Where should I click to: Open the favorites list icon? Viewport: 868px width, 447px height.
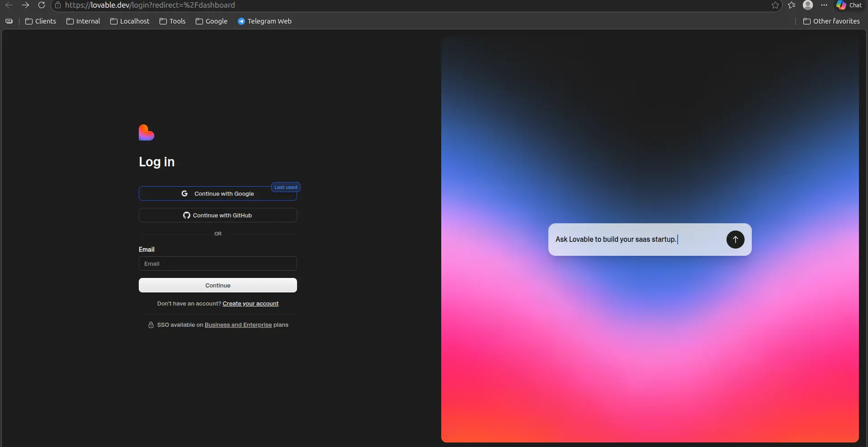click(792, 5)
